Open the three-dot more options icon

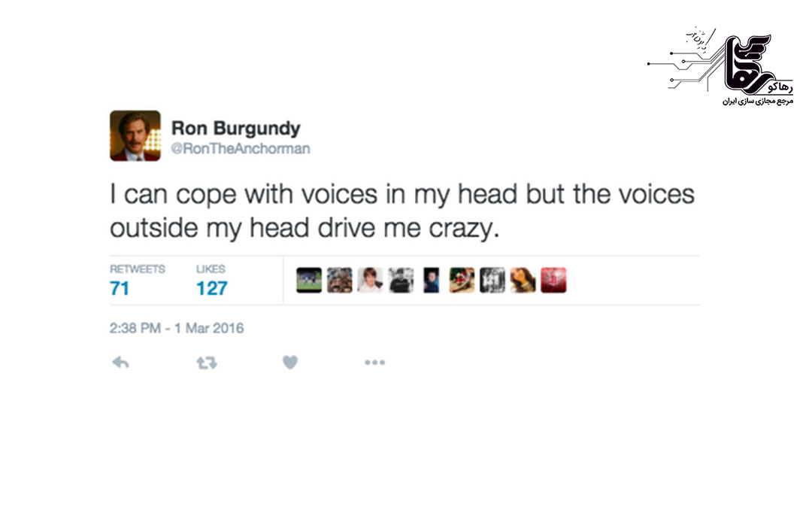pos(374,362)
